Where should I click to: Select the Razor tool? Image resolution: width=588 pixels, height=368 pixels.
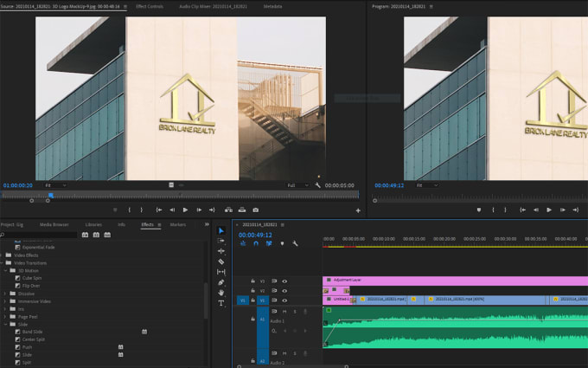[x=221, y=261]
